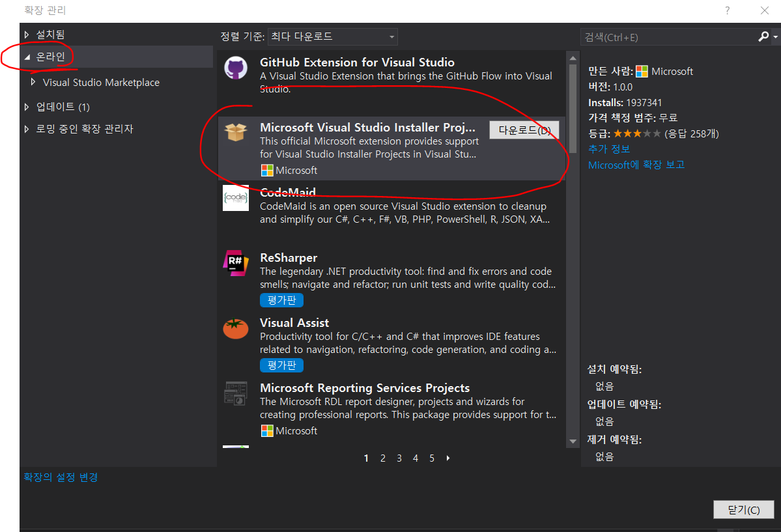Screen dimensions: 781x532
Task: Select the Visual Assist entry title
Action: click(294, 323)
